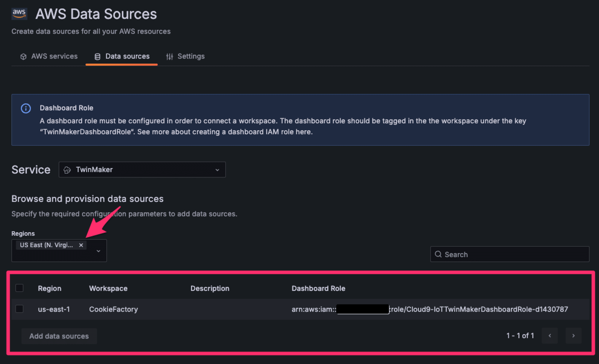Click the AWS Data Sources page title

[96, 14]
